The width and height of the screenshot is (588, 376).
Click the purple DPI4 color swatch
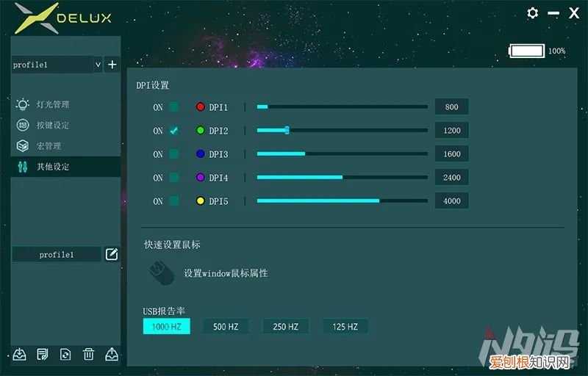200,177
